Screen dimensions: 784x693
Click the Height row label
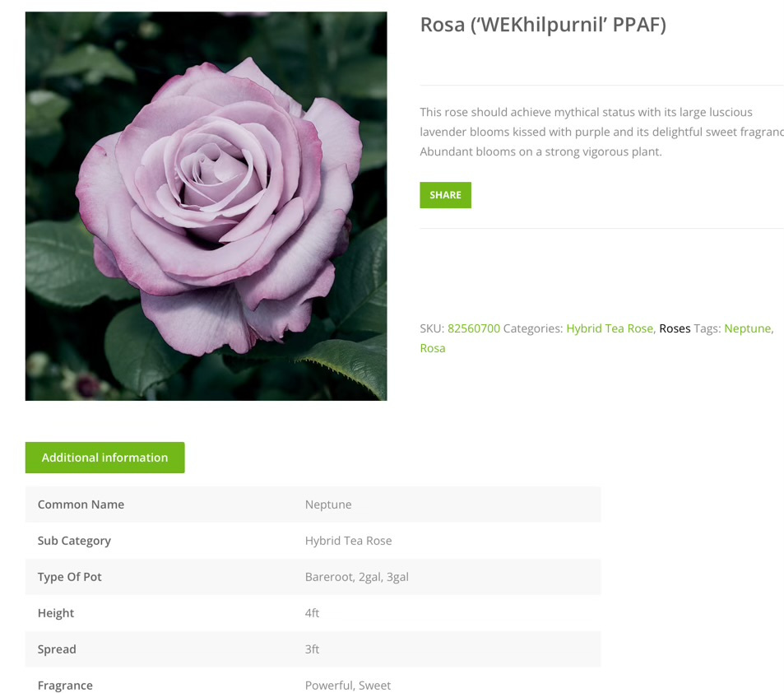coord(56,613)
